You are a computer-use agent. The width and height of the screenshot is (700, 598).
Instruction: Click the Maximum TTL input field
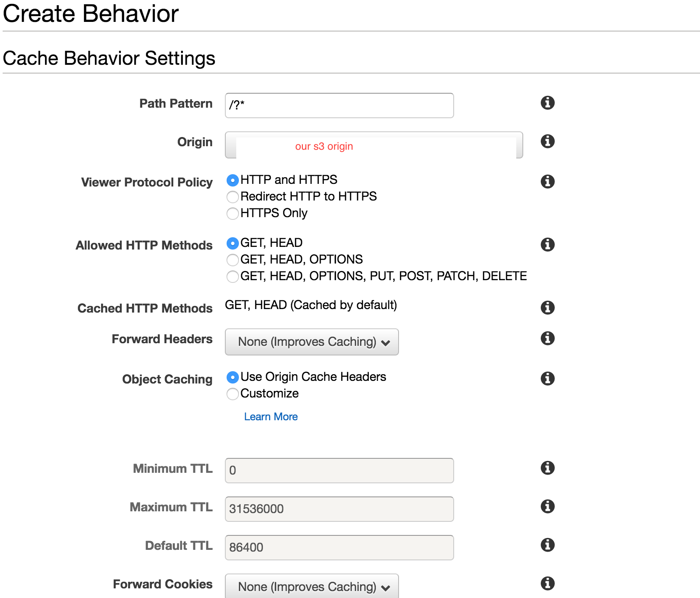tap(339, 509)
